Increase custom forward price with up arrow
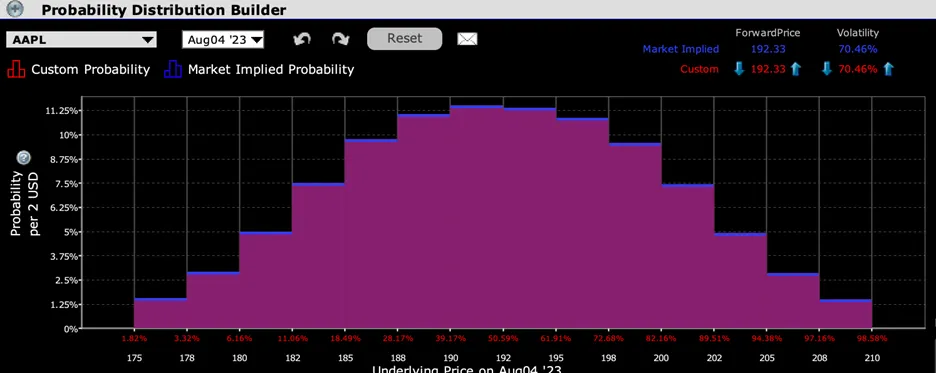Image resolution: width=936 pixels, height=373 pixels. [x=795, y=69]
